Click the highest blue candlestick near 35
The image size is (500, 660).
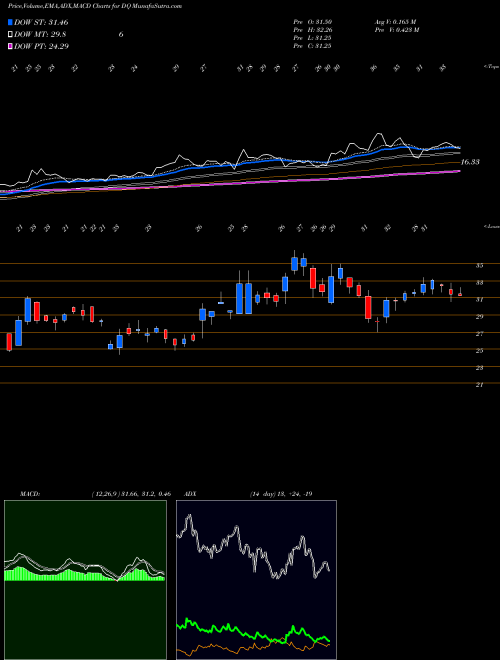click(295, 264)
